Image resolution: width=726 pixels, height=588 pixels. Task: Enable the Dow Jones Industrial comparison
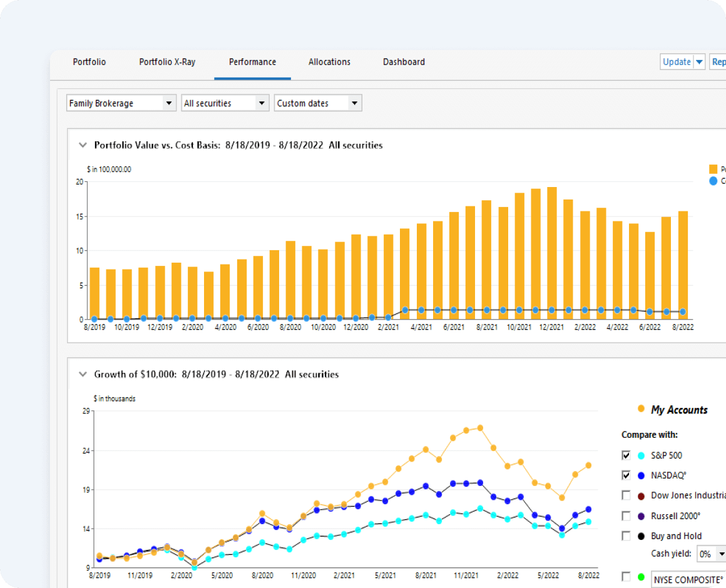(626, 495)
